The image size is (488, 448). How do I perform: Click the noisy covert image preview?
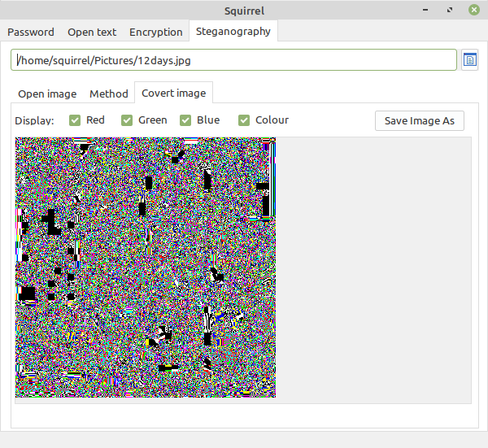(x=146, y=267)
